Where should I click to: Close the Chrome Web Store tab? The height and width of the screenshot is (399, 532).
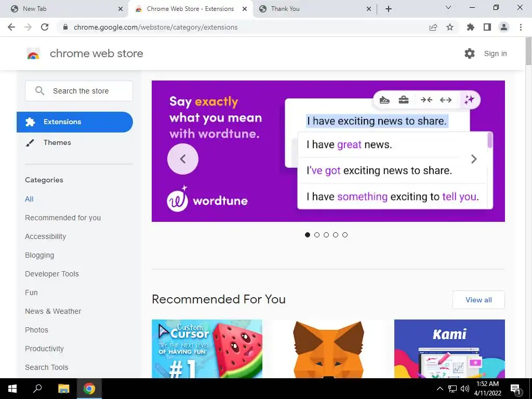click(x=245, y=9)
